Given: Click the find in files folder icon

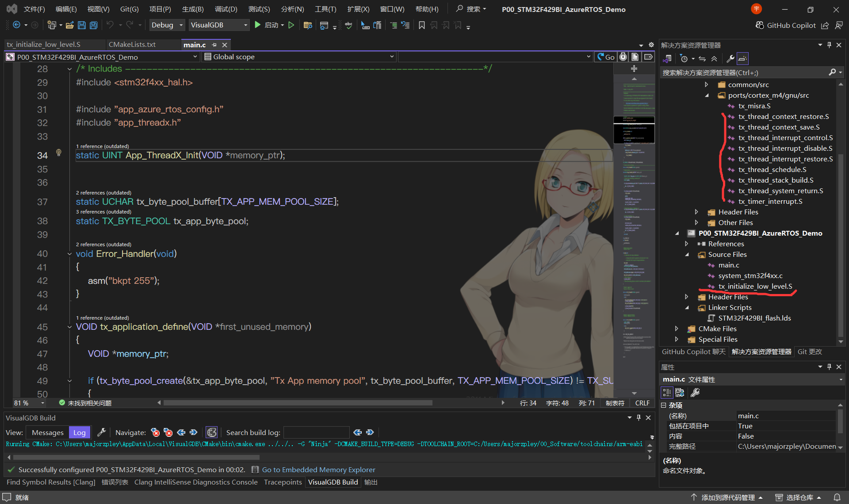Looking at the screenshot, I should tap(308, 25).
